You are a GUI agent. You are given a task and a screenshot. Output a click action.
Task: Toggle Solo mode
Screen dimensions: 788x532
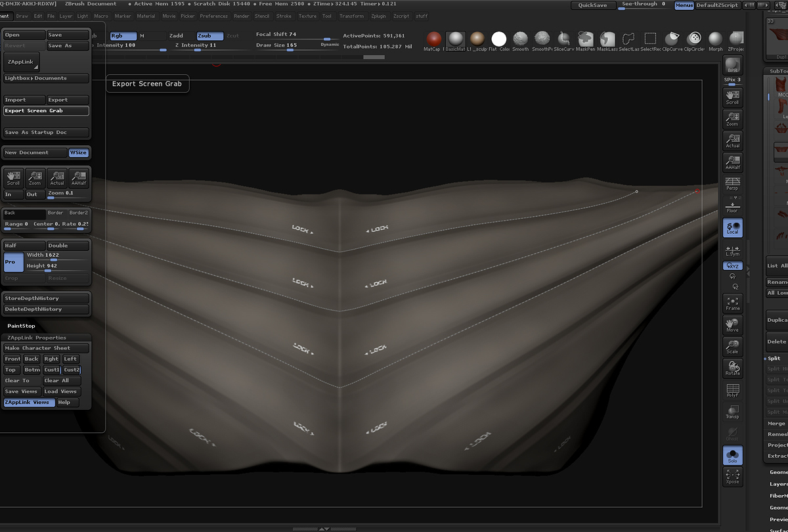732,454
